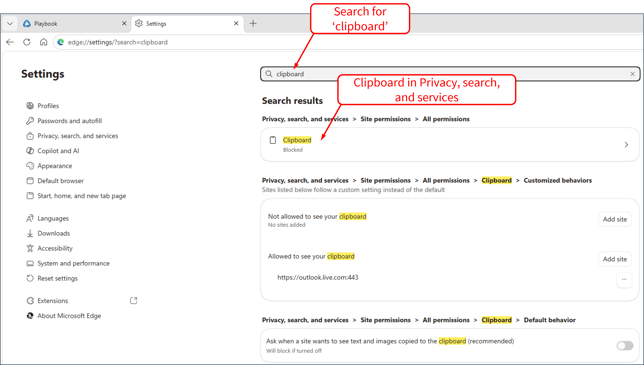Click the clipboard icon in the first result
The height and width of the screenshot is (365, 644).
pyautogui.click(x=273, y=140)
